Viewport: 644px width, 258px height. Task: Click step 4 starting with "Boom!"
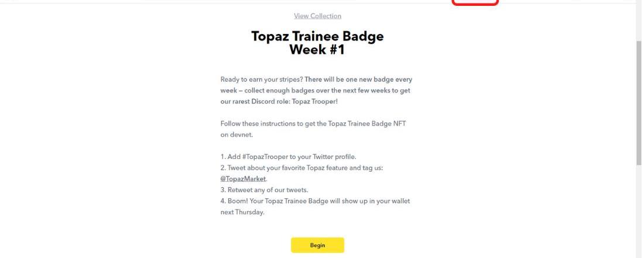click(315, 201)
